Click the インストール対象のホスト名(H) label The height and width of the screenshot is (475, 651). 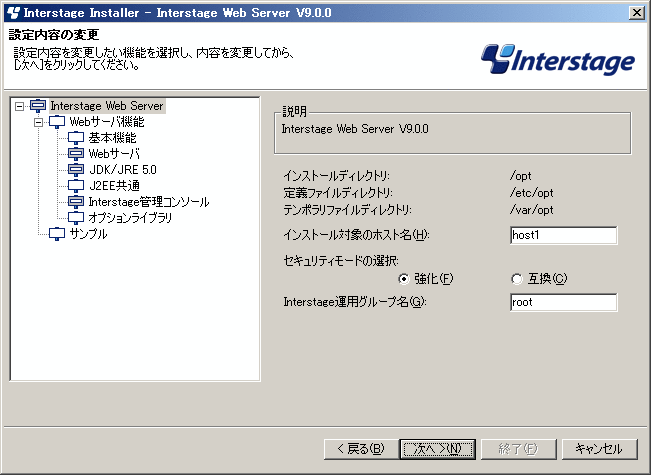tap(356, 235)
